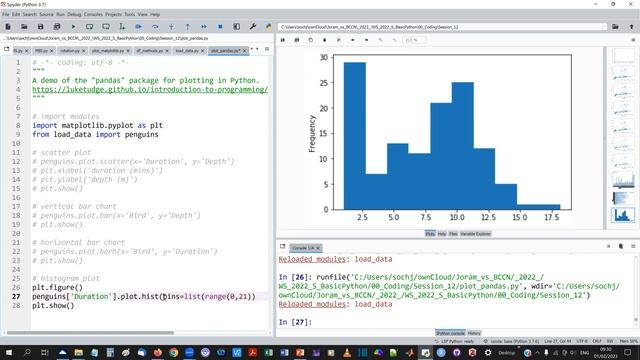Go up to the parent directory
This screenshot has width=640, height=360.
pyautogui.click(x=631, y=27)
